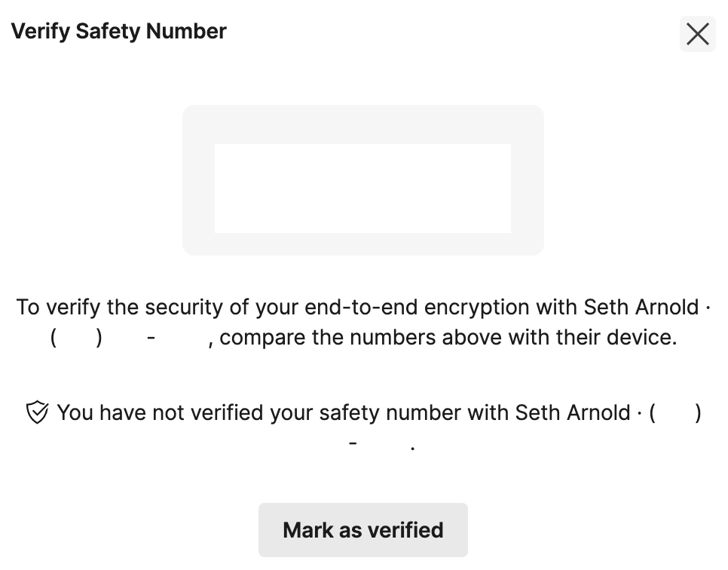Click the whitespace above the Mark as verified button
This screenshot has height=570, width=728.
click(363, 483)
